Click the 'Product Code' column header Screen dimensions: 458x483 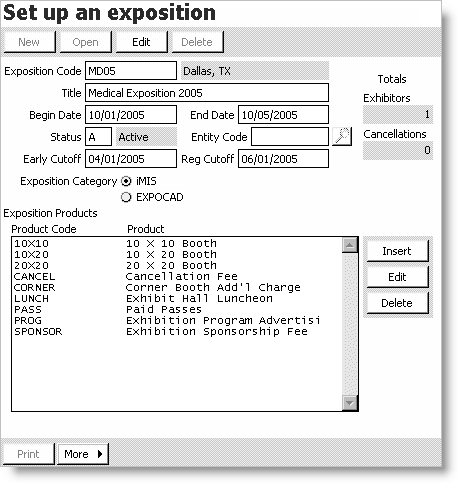(x=44, y=229)
